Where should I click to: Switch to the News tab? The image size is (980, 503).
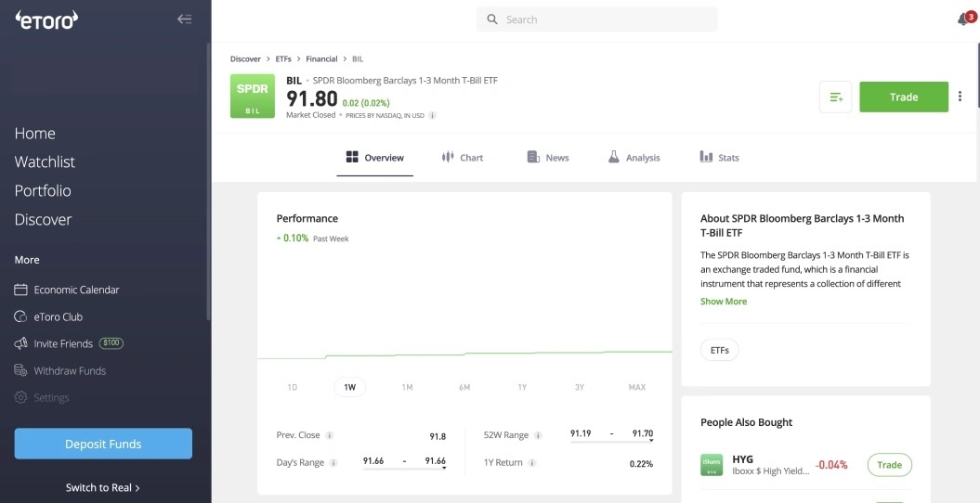pos(548,158)
